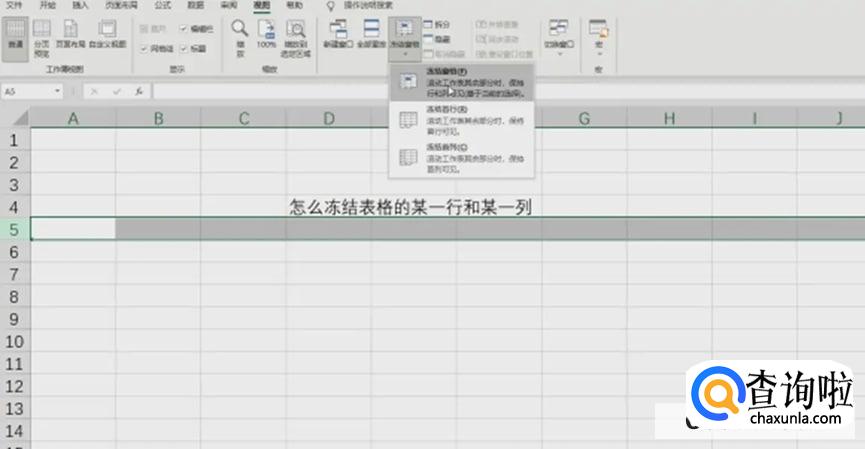Click Reset Window Position (重设窗口位置)
Viewport: 865px width, 449px height.
click(504, 54)
